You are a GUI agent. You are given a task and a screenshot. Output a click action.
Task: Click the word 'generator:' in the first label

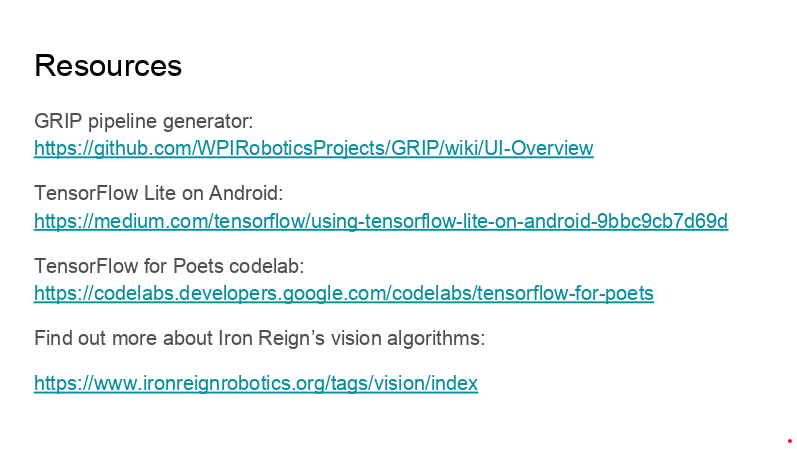tap(208, 122)
